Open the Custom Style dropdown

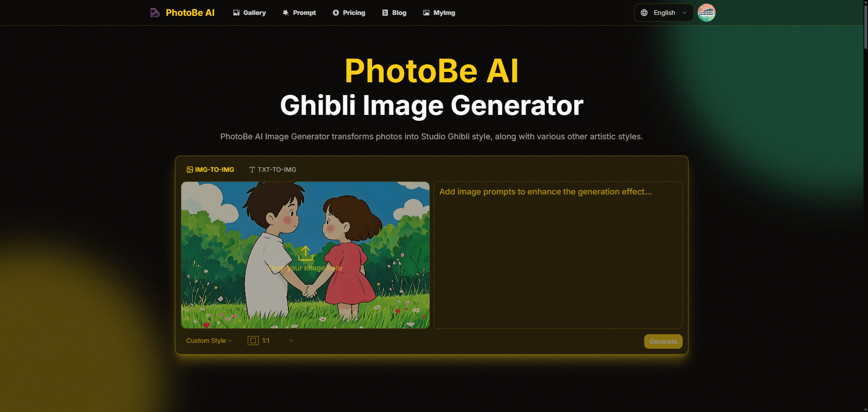pyautogui.click(x=209, y=341)
